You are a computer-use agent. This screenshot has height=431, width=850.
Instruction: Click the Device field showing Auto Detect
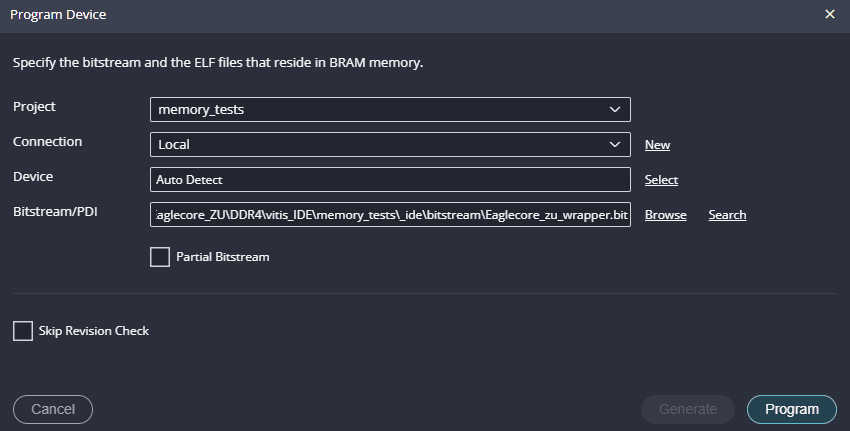[x=390, y=180]
